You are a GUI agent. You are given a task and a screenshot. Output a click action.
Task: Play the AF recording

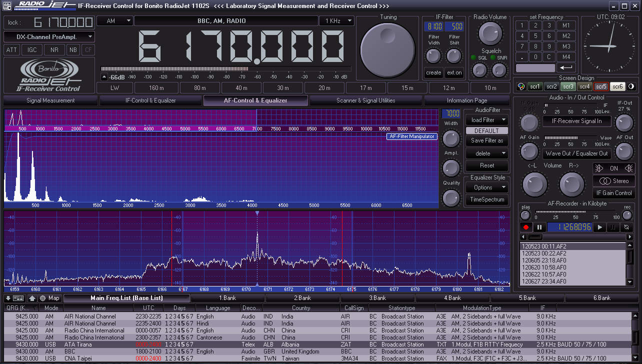(x=600, y=227)
